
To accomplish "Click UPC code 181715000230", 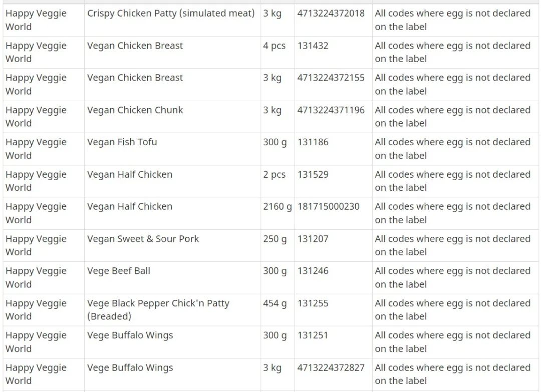I will pyautogui.click(x=329, y=207).
